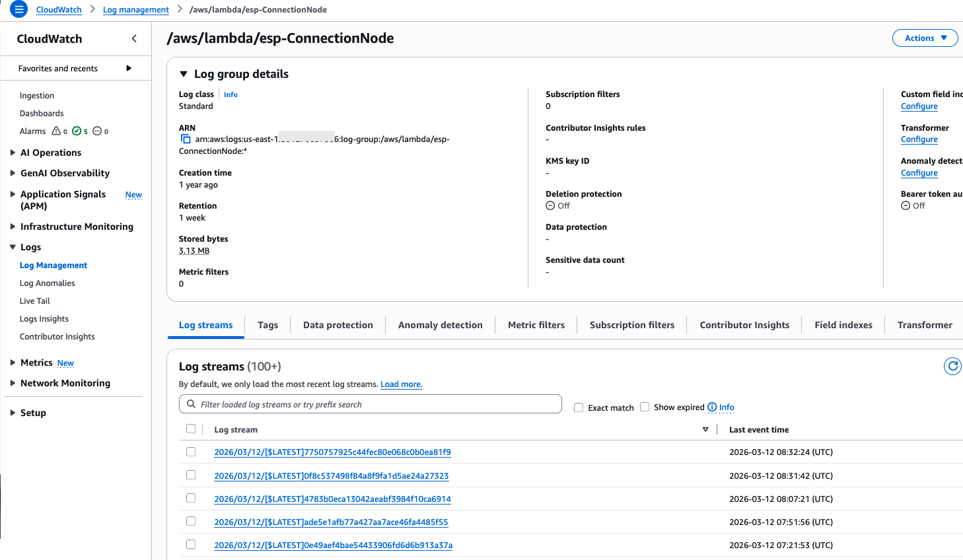The height and width of the screenshot is (560, 963).
Task: Copy the ARN with copy icon
Action: 186,139
